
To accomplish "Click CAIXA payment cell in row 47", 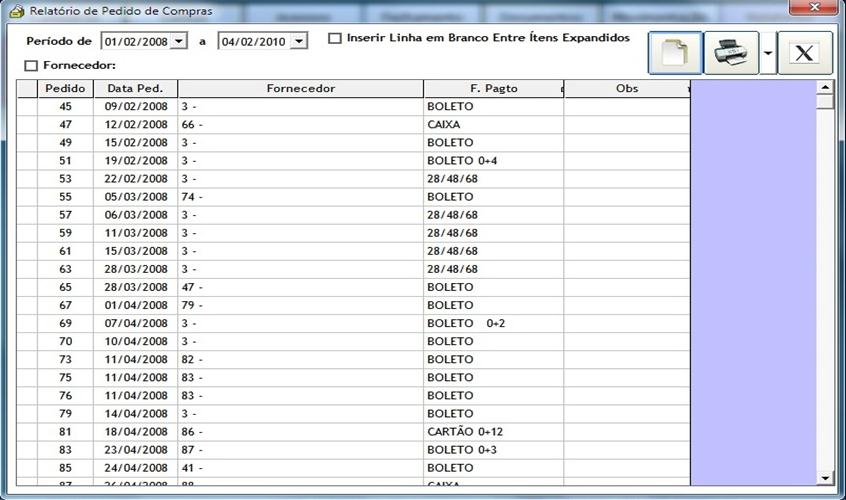I will (x=494, y=125).
